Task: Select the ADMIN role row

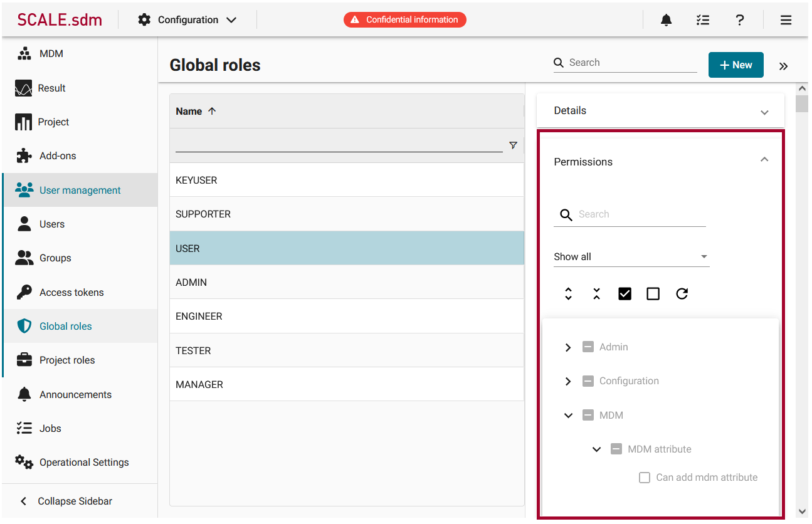Action: pos(347,282)
